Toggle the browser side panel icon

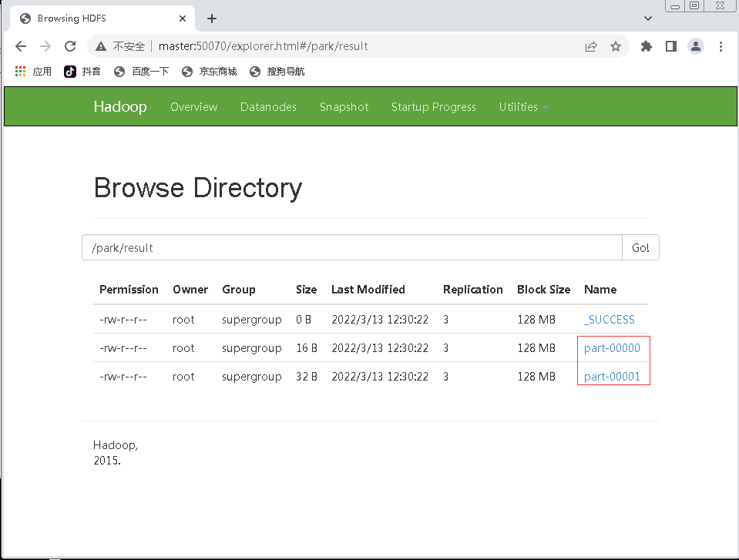click(671, 46)
